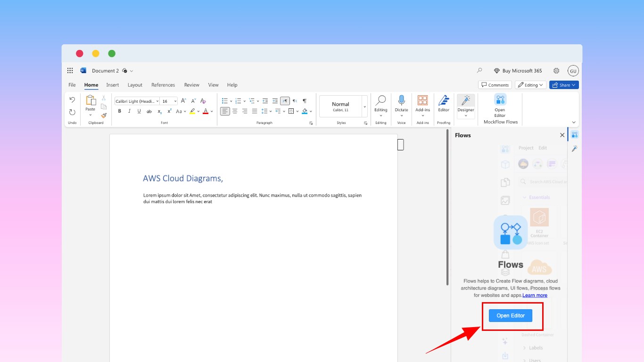Viewport: 644px width, 362px height.
Task: Apply the red font color
Action: coord(206,111)
